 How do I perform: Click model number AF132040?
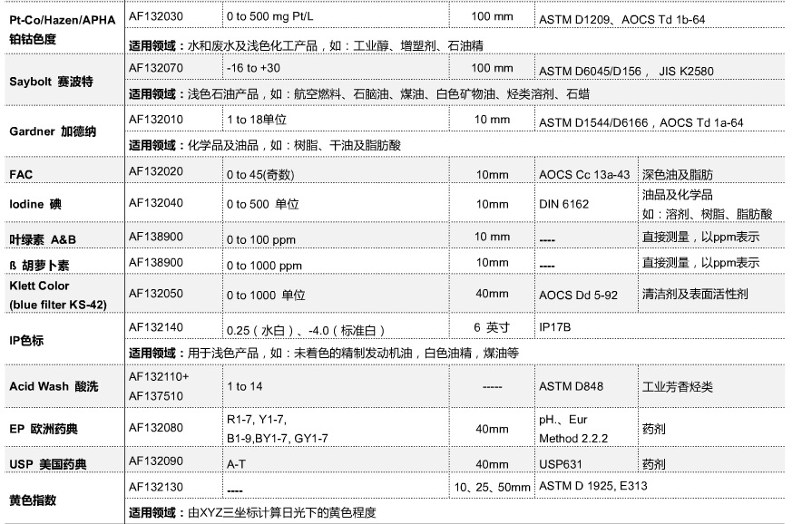[x=156, y=203]
